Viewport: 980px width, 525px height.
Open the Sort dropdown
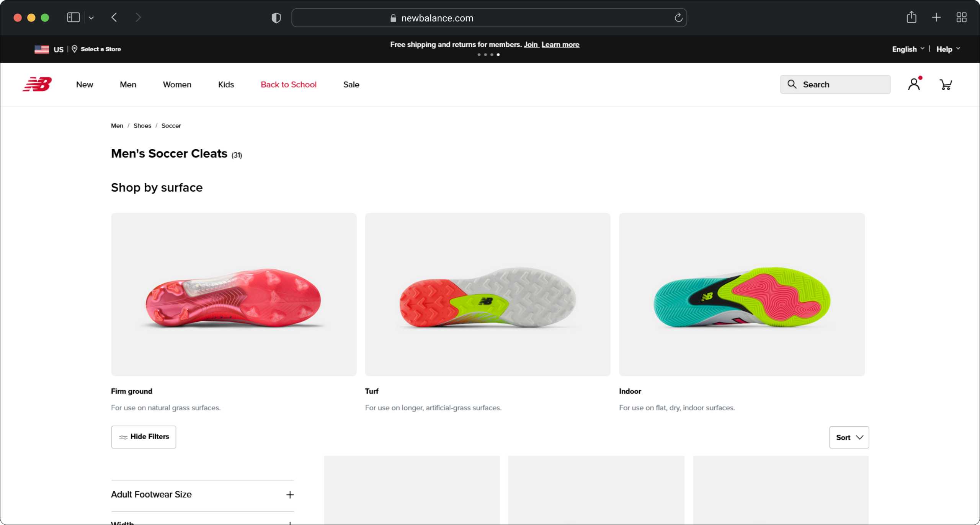click(849, 437)
